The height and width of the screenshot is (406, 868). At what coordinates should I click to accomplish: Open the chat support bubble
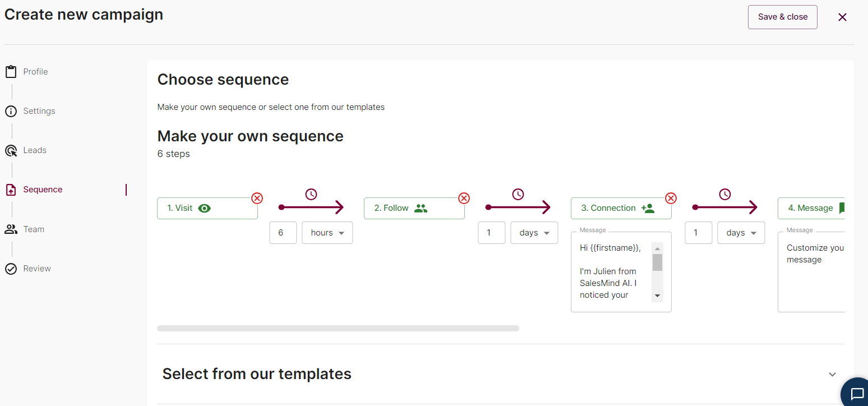tap(856, 393)
